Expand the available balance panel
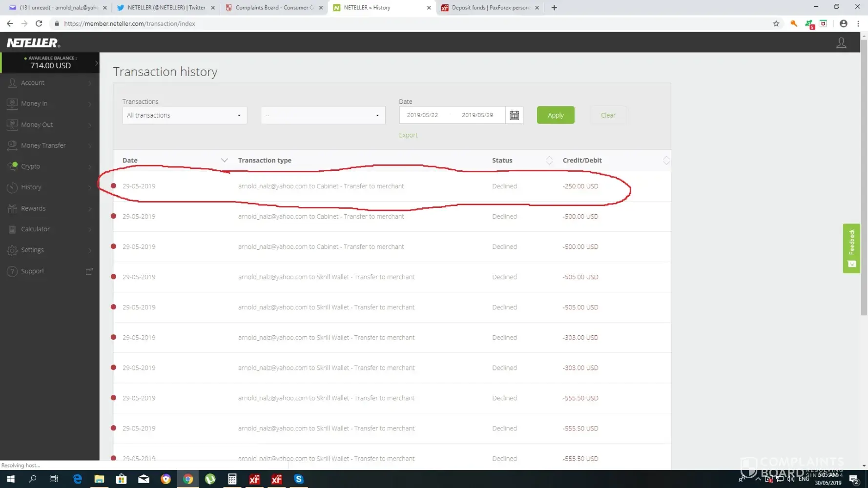 (x=96, y=63)
